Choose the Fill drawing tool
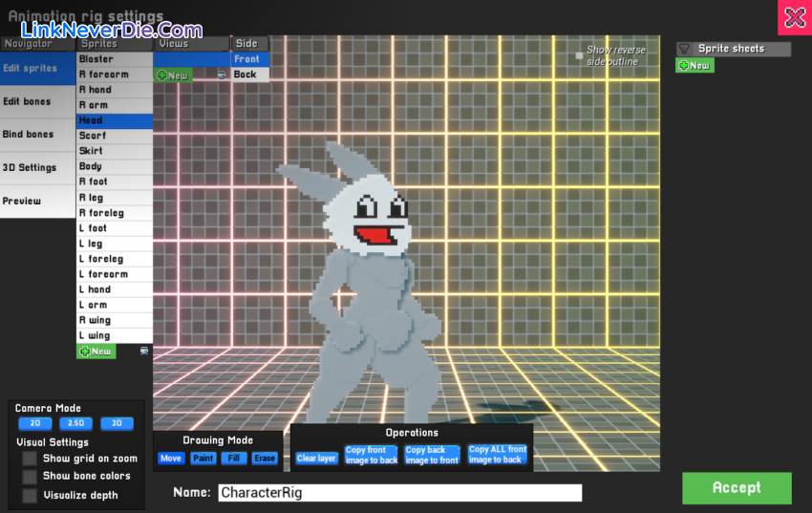The height and width of the screenshot is (513, 812). tap(234, 459)
